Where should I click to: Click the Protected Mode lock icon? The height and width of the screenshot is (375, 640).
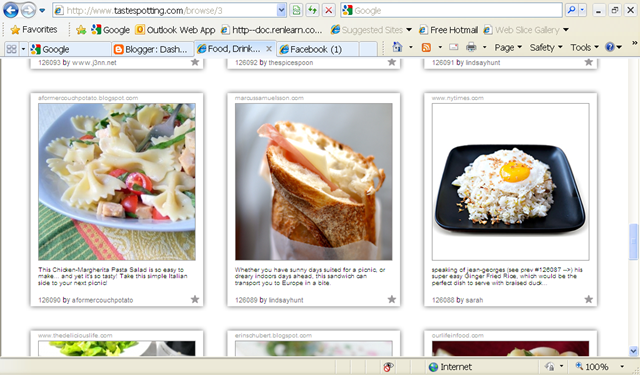click(550, 367)
